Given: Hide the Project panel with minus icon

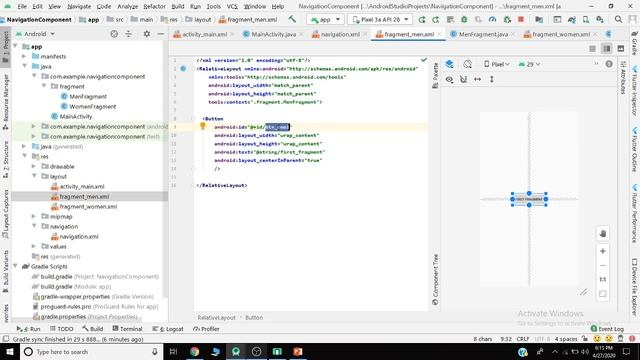Looking at the screenshot, I should [161, 34].
